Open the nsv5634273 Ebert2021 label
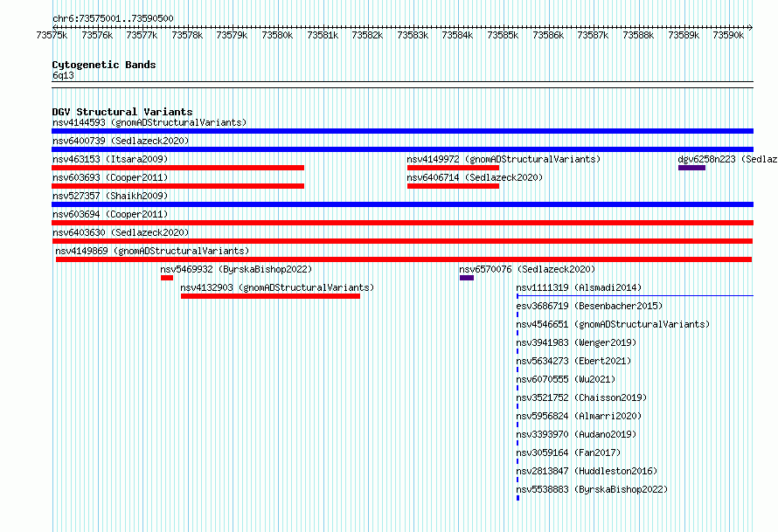 point(573,361)
